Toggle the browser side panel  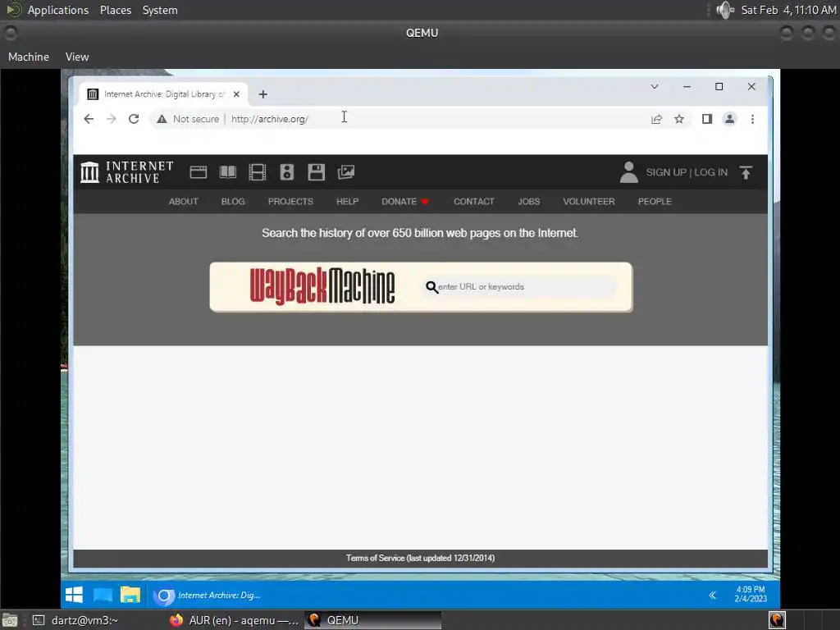tap(707, 119)
